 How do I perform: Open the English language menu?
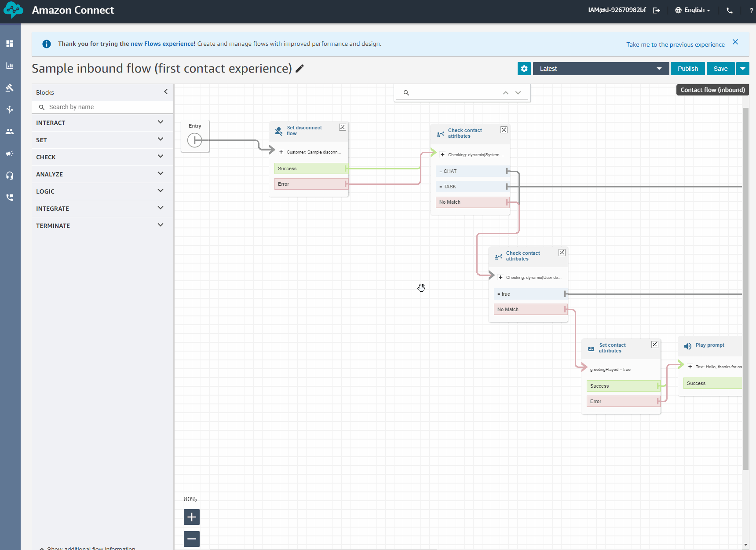pyautogui.click(x=693, y=10)
